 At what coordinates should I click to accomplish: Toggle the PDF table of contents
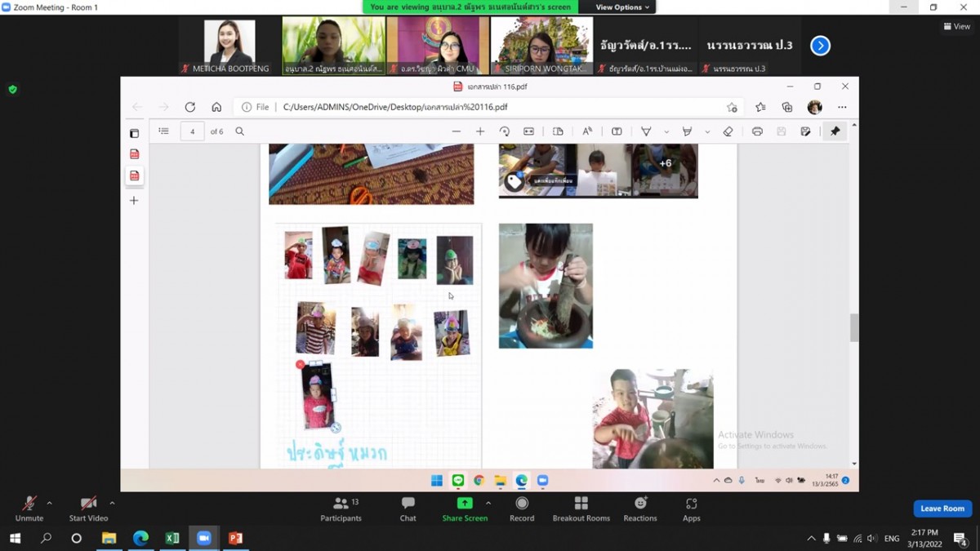tap(163, 131)
